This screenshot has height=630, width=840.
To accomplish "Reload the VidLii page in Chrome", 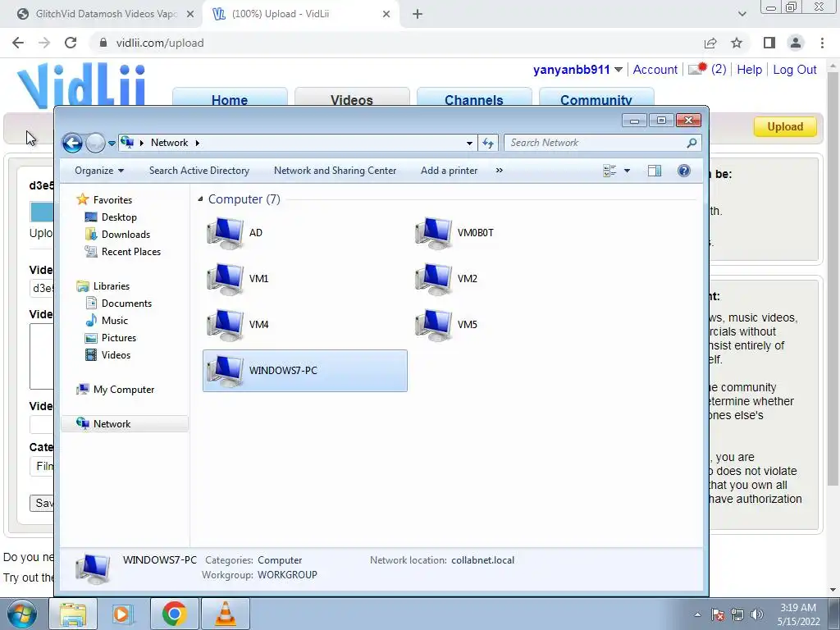I will (71, 43).
